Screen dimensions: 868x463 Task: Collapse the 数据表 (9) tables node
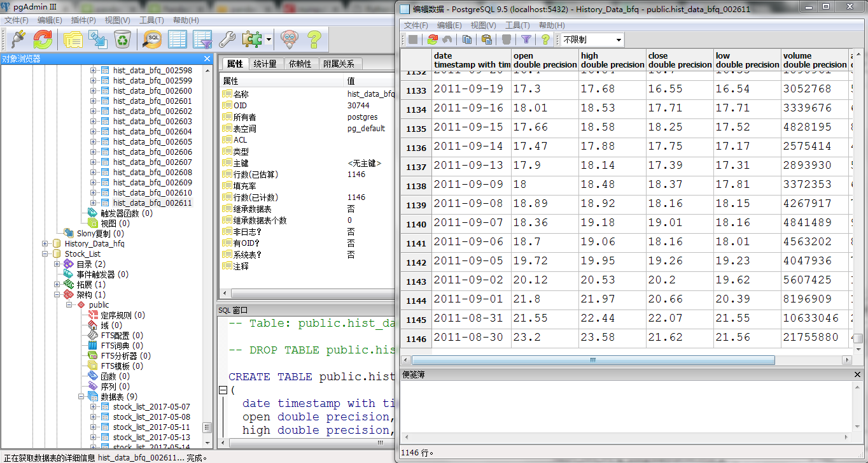coord(81,396)
